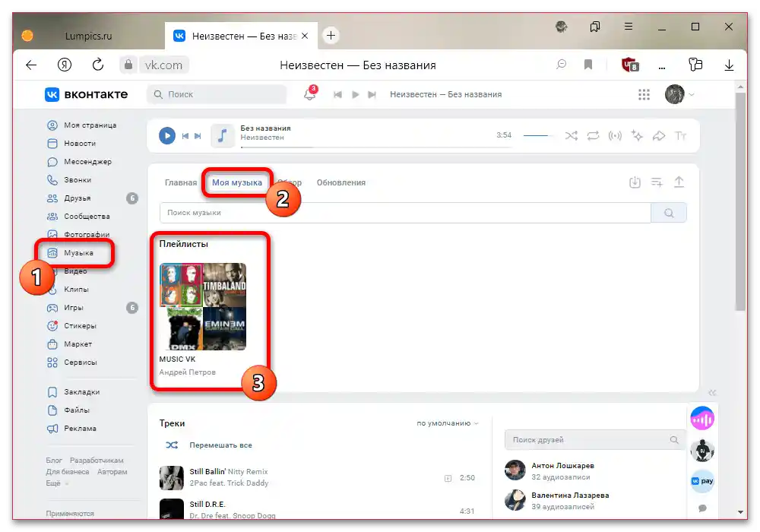
Task: Switch to the Обновления tab
Action: [341, 182]
